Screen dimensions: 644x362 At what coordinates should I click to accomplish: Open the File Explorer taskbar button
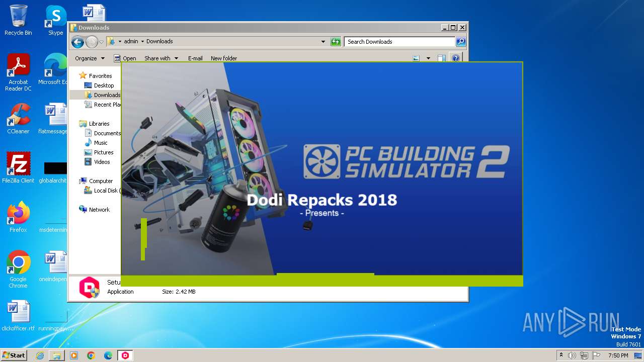point(57,355)
